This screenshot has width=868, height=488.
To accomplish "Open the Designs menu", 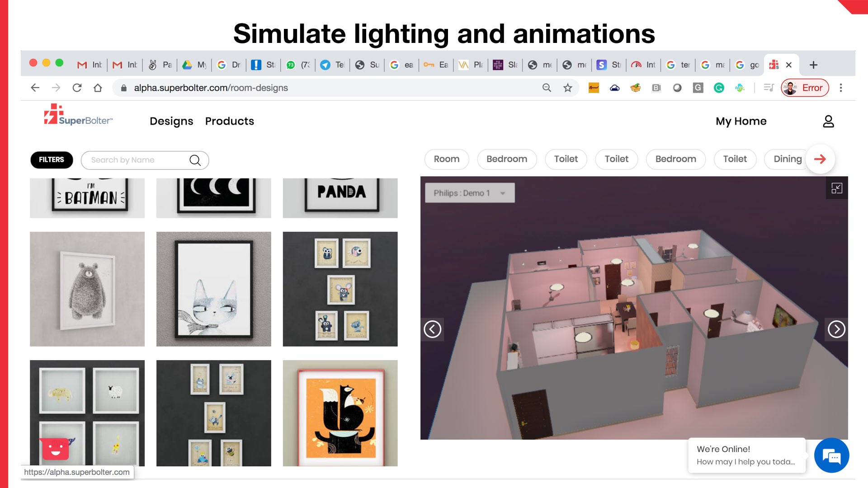I will pos(171,121).
